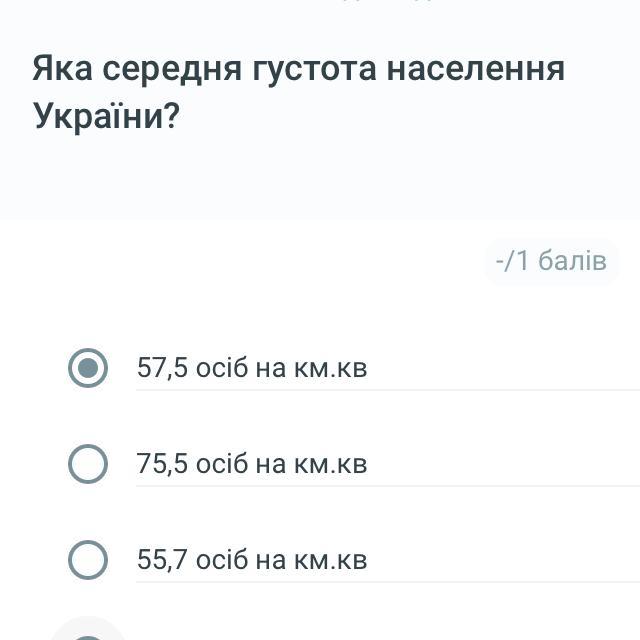640x640 pixels.
Task: Choose the 75,5 осіб radio button
Action: (x=88, y=464)
